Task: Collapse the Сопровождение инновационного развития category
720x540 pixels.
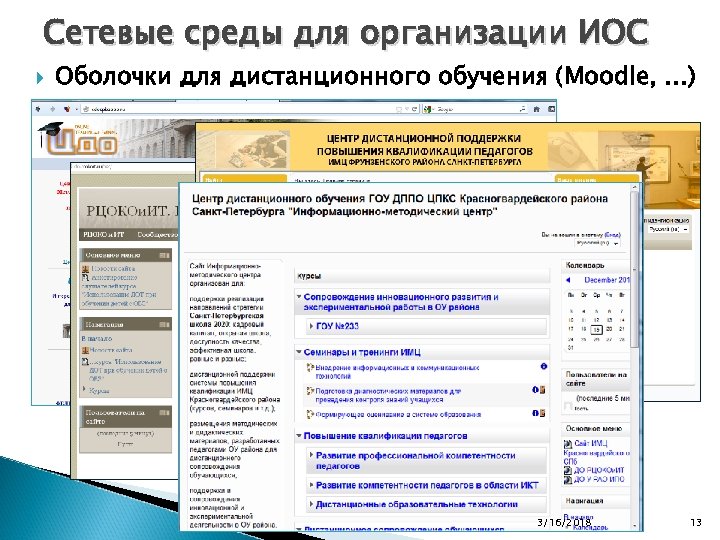Action: tap(299, 297)
